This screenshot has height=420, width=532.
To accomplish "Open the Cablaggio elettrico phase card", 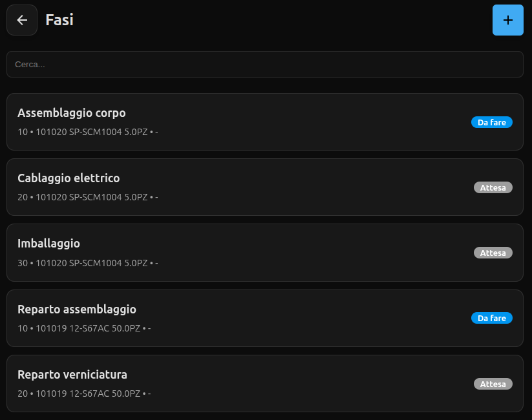I will point(264,187).
